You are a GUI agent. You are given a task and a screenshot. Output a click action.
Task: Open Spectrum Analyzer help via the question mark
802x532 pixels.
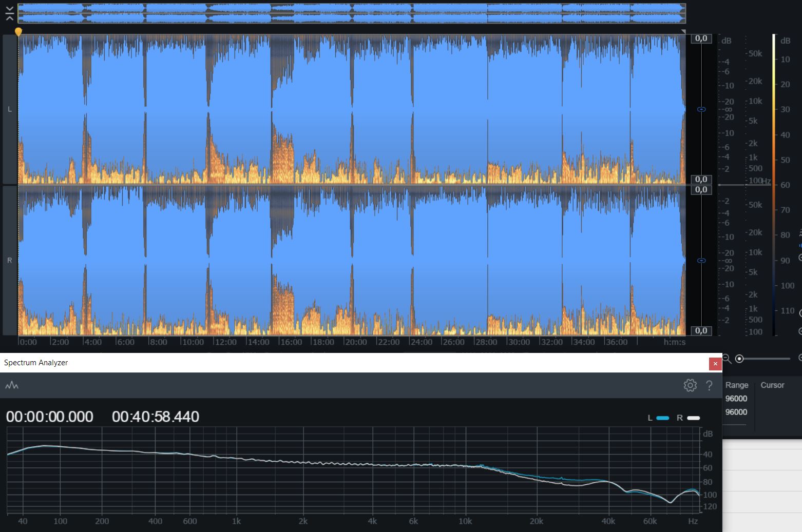709,385
